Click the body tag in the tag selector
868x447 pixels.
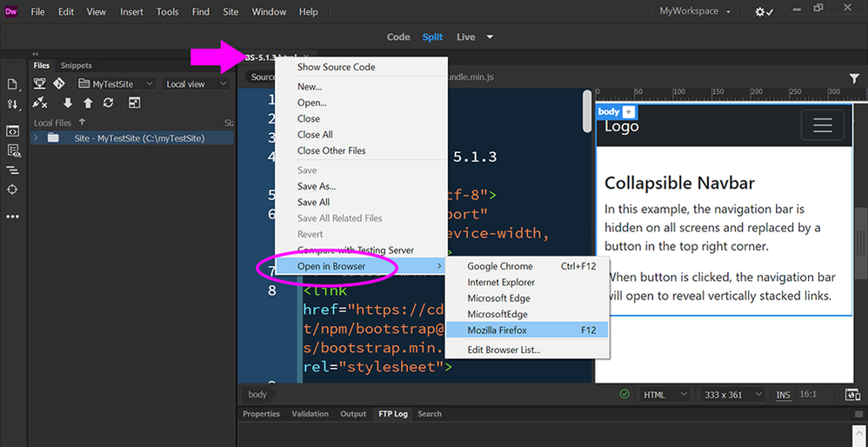pos(257,395)
